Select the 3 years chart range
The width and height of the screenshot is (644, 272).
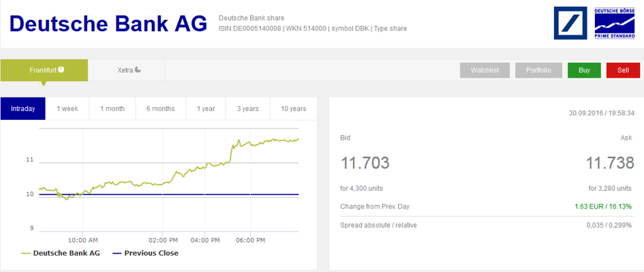point(247,109)
